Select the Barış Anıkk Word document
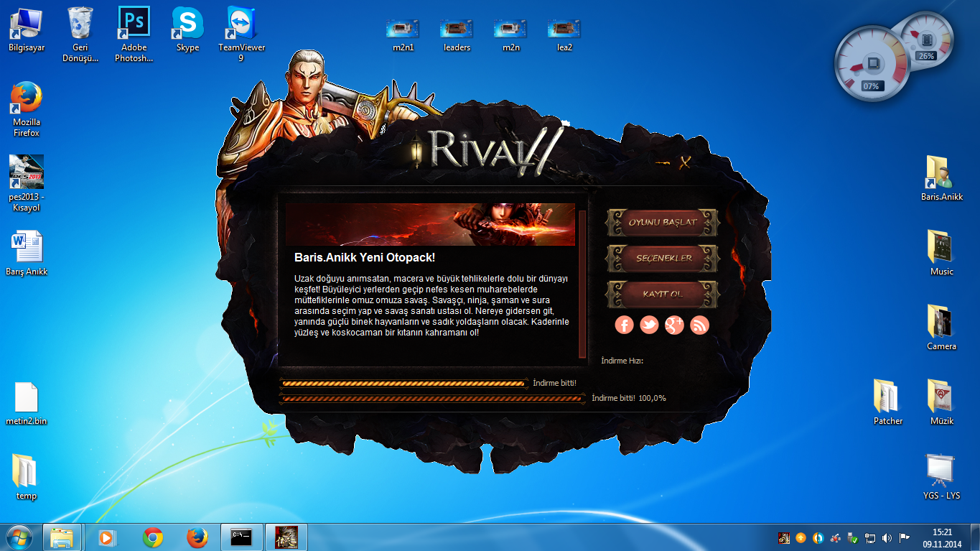The width and height of the screenshot is (980, 551). 27,253
